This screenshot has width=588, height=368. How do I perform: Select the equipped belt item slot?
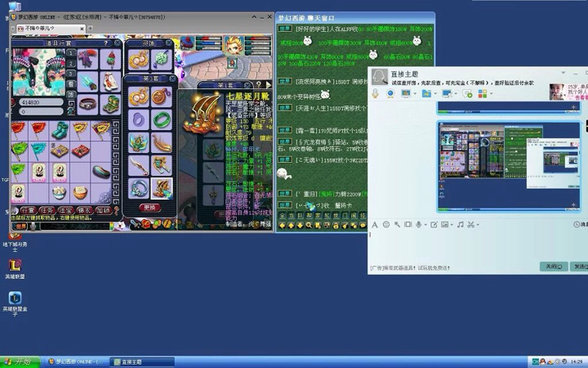pos(87,105)
